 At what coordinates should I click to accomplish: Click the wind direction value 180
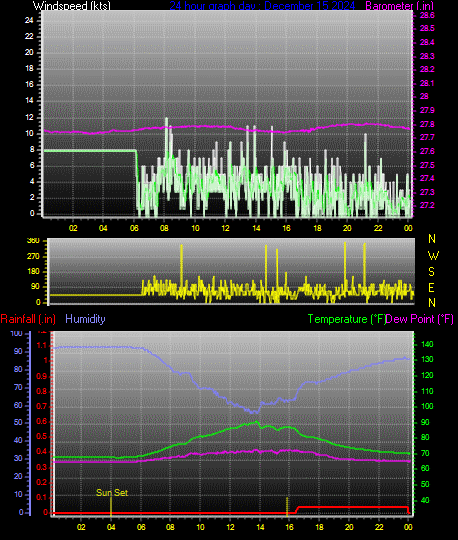pos(33,271)
